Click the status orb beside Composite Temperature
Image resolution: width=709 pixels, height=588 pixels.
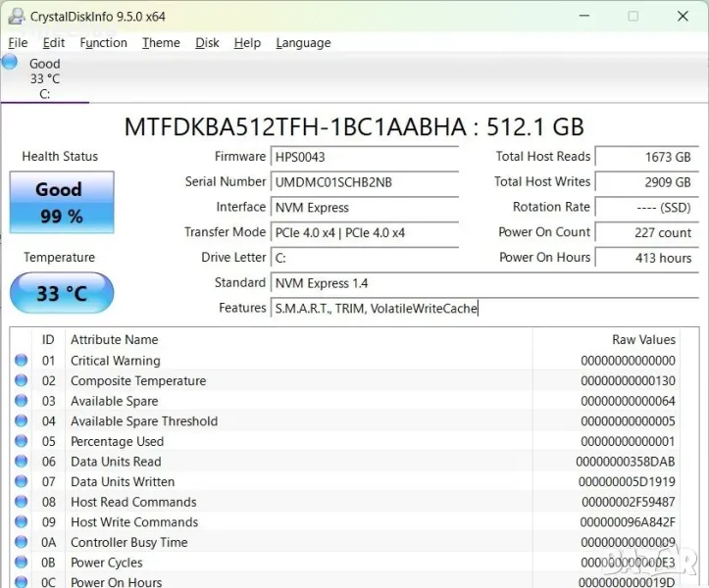(21, 381)
